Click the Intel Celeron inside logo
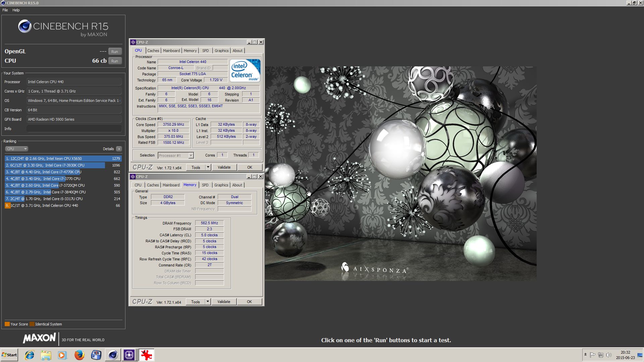The height and width of the screenshot is (362, 644). [245, 70]
